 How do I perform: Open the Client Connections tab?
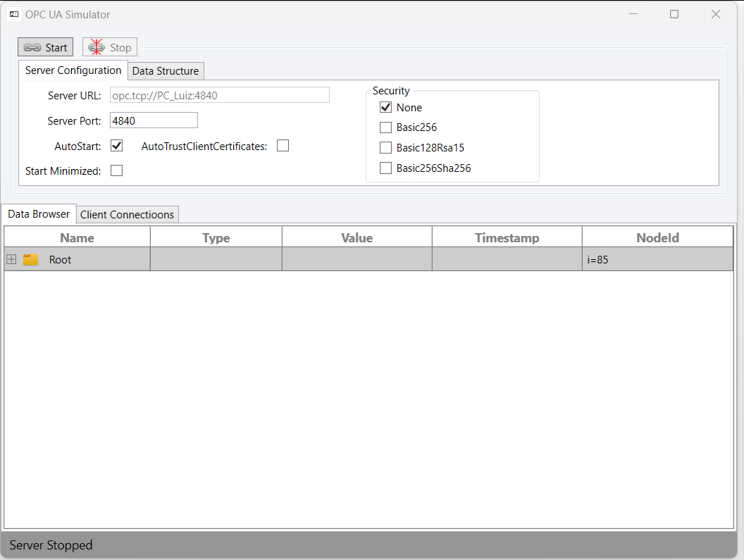coord(127,214)
